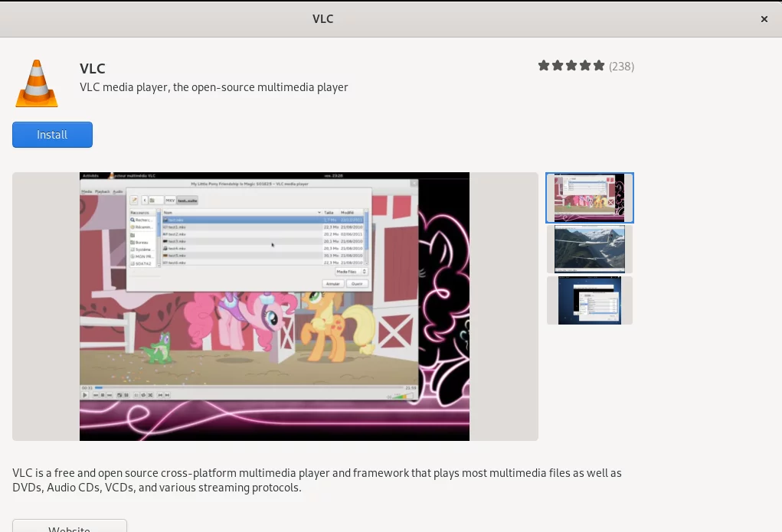Click the bold VLC app name heading

[x=93, y=68]
